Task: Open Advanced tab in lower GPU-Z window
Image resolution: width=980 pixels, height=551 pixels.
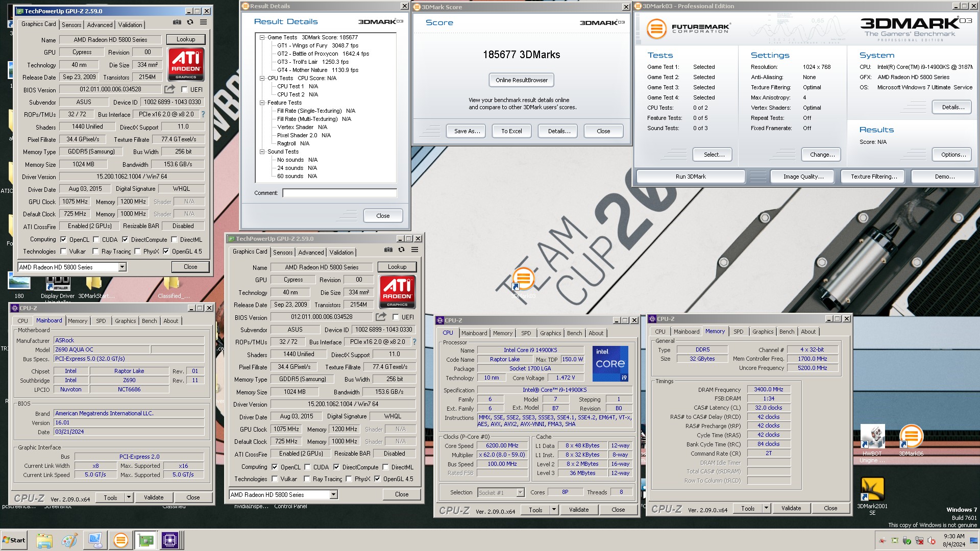Action: [311, 252]
